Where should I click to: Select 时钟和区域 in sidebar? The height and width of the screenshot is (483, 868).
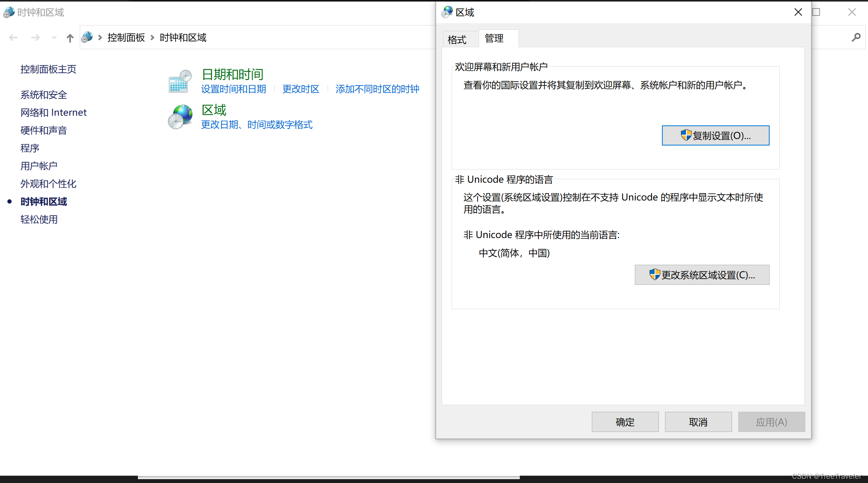point(44,202)
